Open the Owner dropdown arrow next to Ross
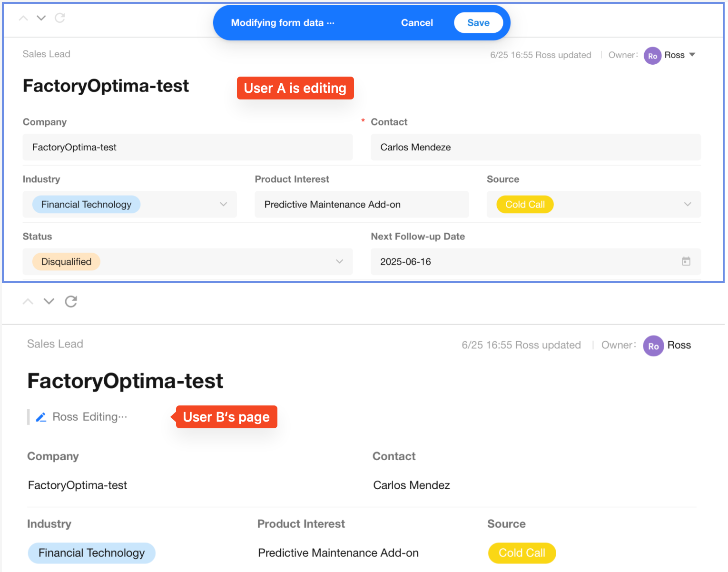 pos(692,55)
